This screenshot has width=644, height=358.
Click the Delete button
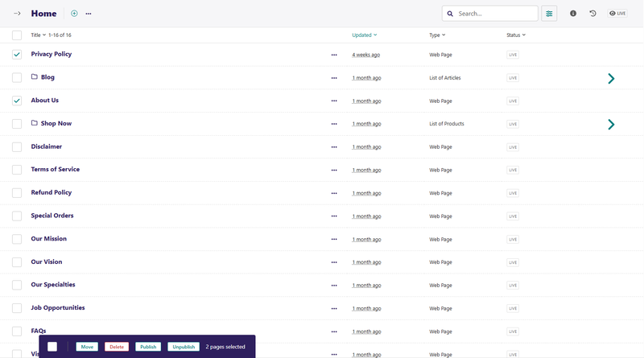117,347
